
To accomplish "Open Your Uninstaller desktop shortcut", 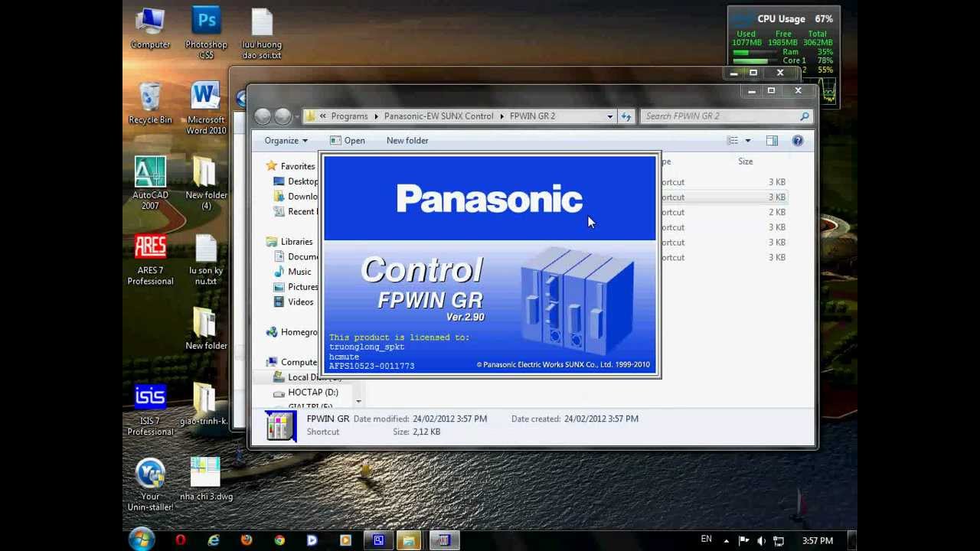I will coord(150,484).
